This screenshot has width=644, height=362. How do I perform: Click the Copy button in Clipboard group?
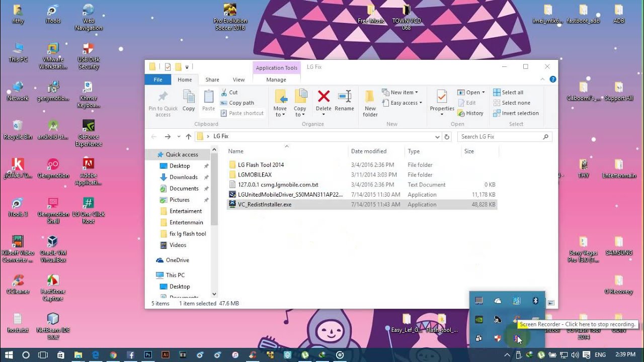189,101
